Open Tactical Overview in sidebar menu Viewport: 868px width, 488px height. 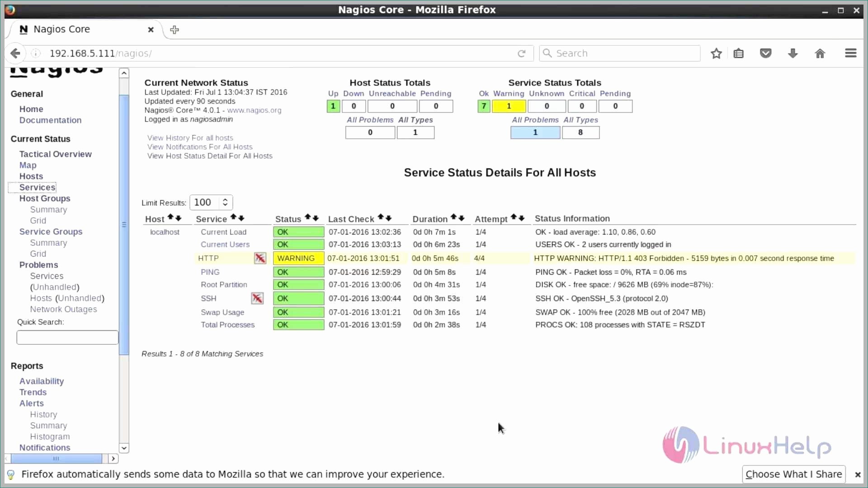tap(55, 154)
